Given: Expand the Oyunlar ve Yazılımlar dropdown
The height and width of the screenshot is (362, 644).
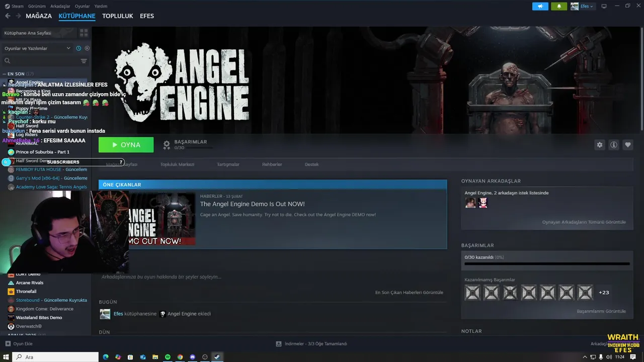Looking at the screenshot, I should (x=38, y=48).
